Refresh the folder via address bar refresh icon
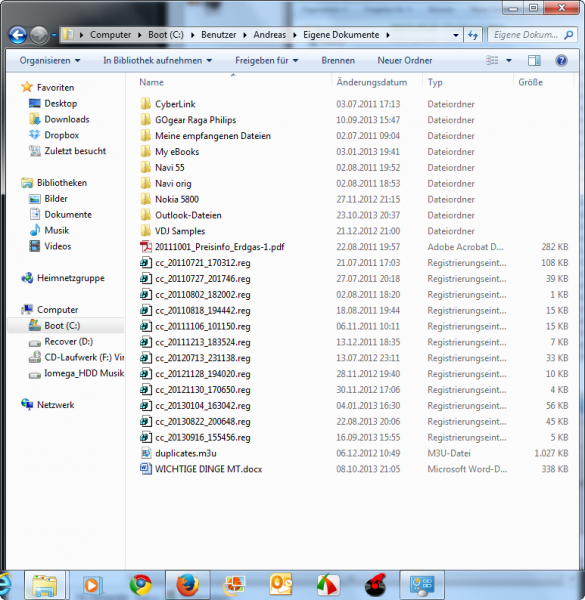The image size is (585, 600). [x=473, y=35]
